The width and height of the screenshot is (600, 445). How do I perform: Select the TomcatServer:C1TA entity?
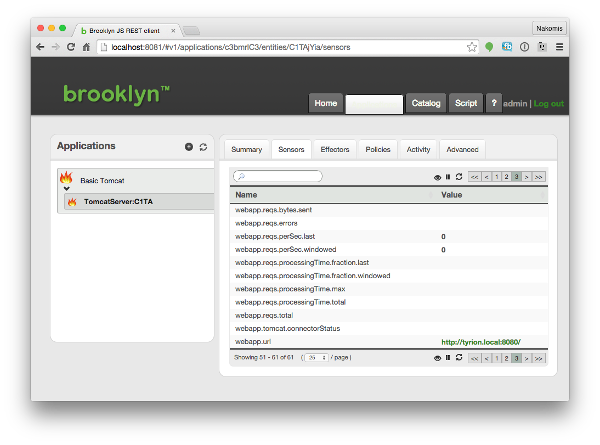tap(118, 201)
